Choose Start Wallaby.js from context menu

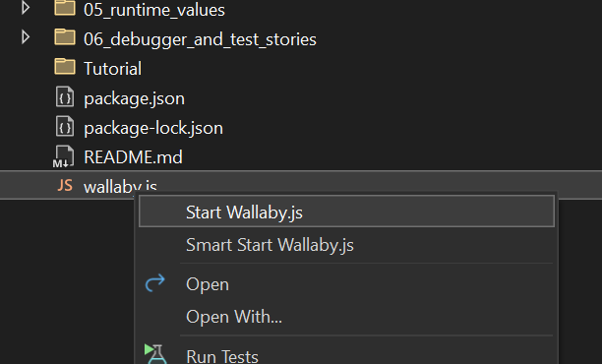click(x=346, y=212)
